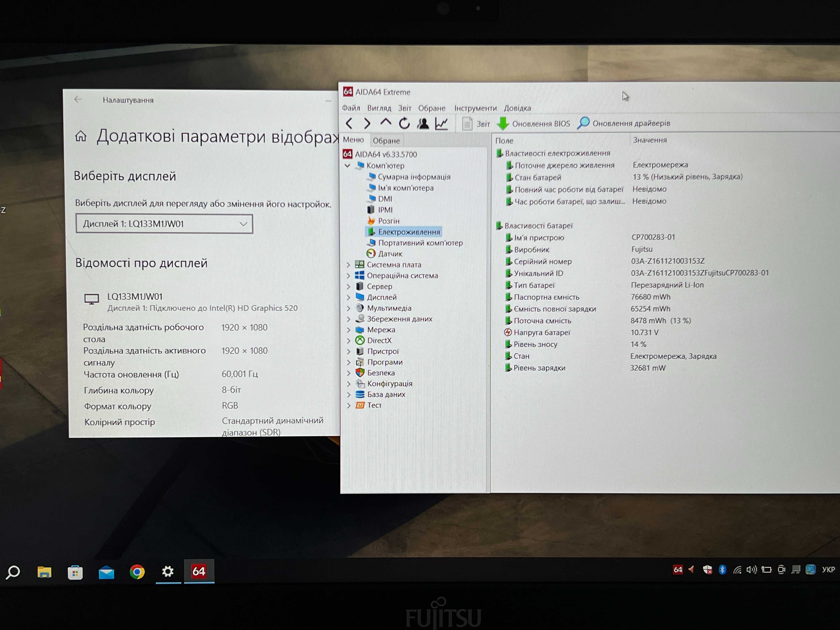The height and width of the screenshot is (630, 840).
Task: Click the AIDA64 forward navigation arrow
Action: 367,123
